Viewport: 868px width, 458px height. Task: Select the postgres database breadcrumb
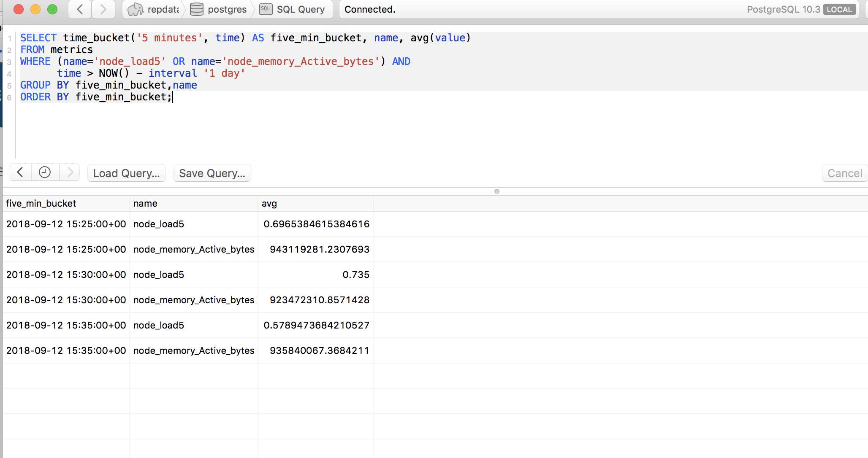[x=218, y=9]
